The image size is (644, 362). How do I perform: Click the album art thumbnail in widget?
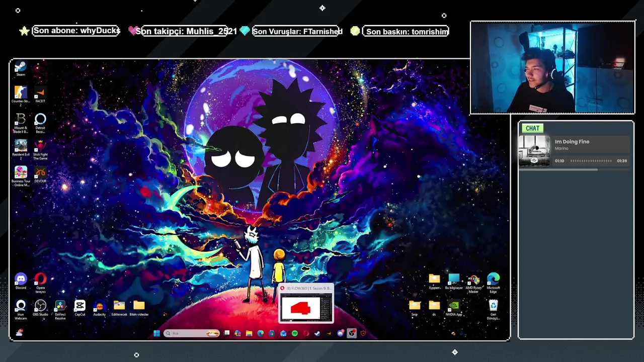pos(534,151)
